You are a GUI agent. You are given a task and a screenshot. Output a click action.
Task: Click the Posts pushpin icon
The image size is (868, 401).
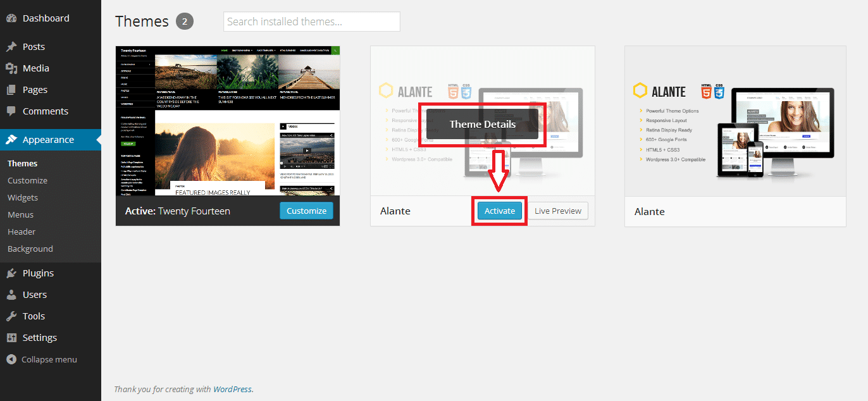(x=11, y=47)
